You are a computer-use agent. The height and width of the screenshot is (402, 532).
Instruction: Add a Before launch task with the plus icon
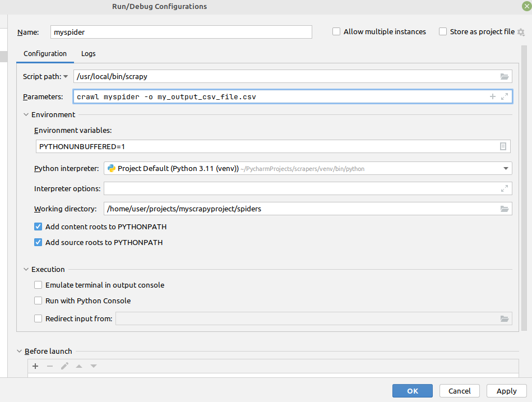[35, 366]
